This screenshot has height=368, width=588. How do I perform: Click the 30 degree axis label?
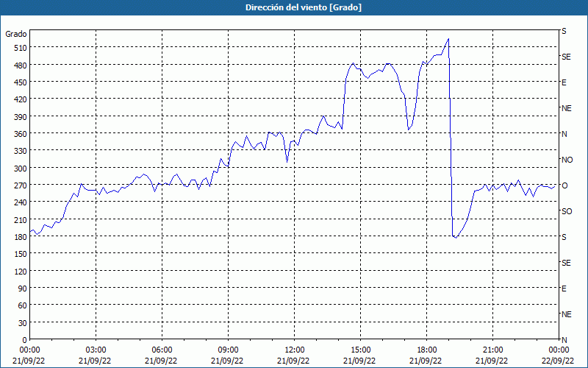click(x=23, y=322)
